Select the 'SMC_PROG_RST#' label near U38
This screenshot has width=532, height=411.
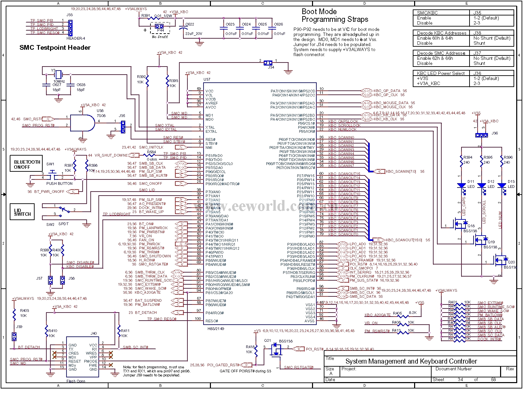click(38, 125)
